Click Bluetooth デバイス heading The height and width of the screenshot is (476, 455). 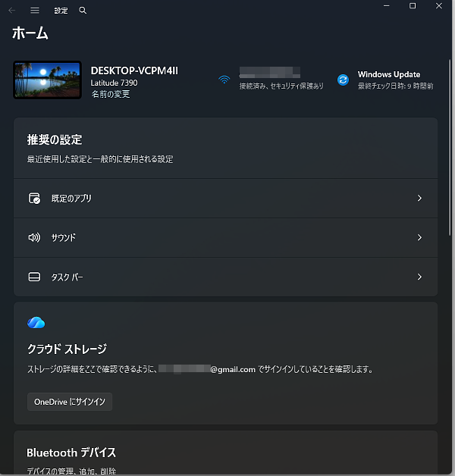pos(71,453)
